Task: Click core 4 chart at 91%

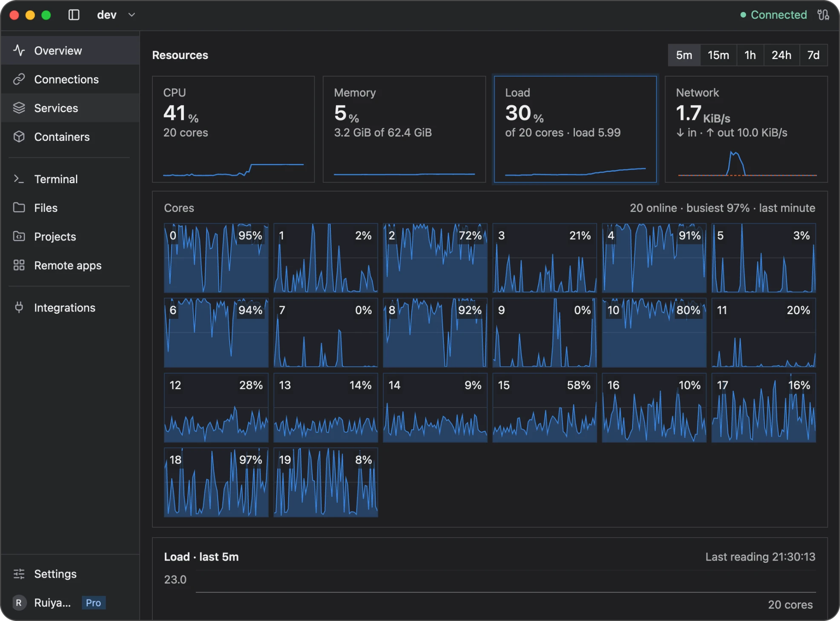Action: [x=654, y=258]
